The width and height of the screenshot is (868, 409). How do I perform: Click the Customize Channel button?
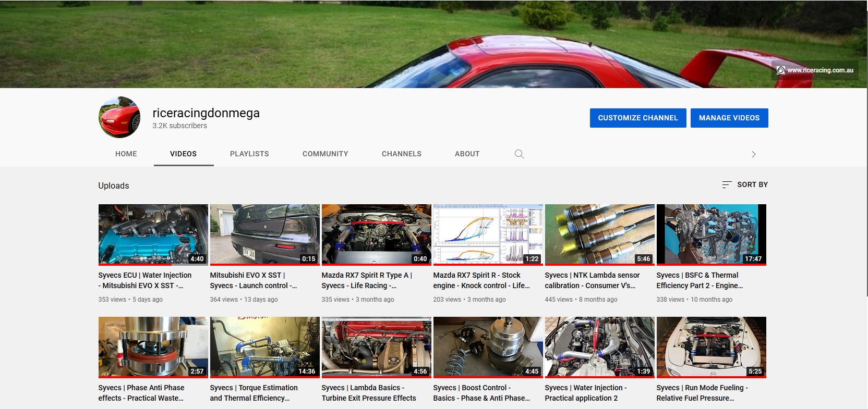[x=637, y=118]
